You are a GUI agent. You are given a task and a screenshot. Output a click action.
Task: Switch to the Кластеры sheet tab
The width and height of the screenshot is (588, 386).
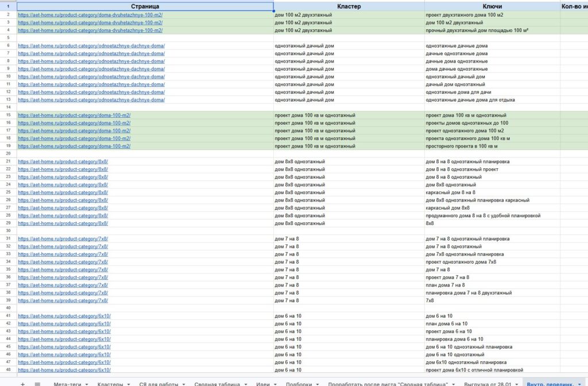(110, 384)
